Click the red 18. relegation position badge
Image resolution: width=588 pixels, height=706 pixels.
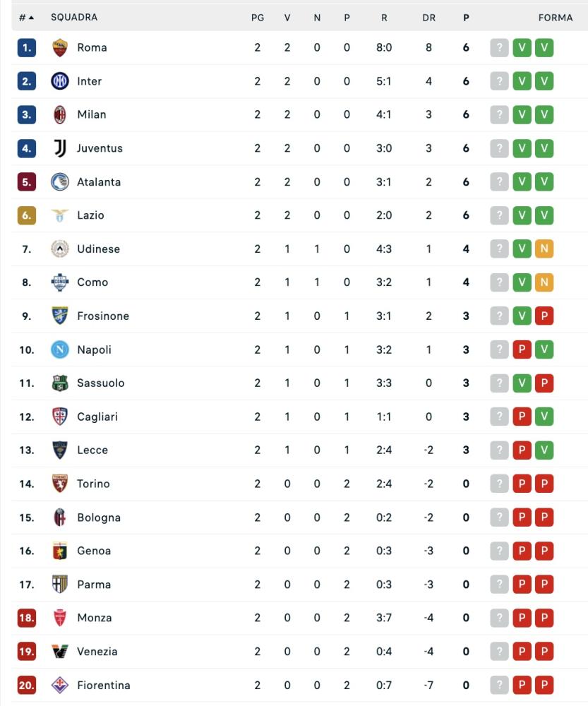pyautogui.click(x=27, y=618)
